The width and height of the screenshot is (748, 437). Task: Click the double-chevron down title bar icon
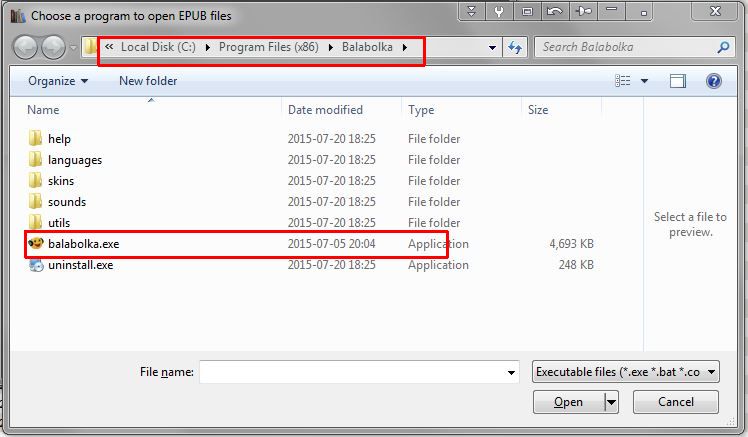tap(471, 11)
